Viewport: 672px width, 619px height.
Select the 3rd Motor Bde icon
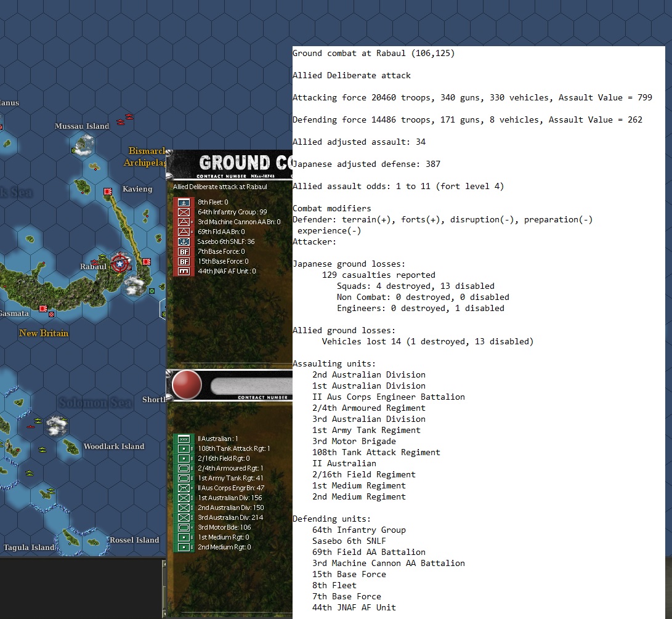184,528
